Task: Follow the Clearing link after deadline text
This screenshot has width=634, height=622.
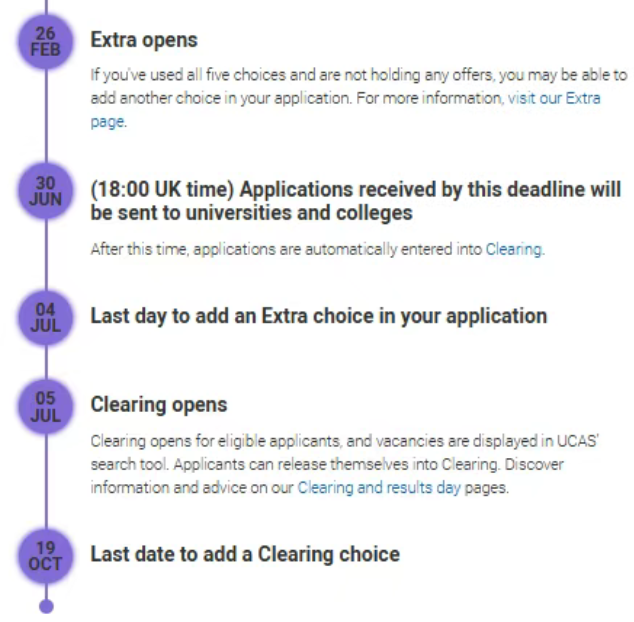Action: [x=514, y=250]
